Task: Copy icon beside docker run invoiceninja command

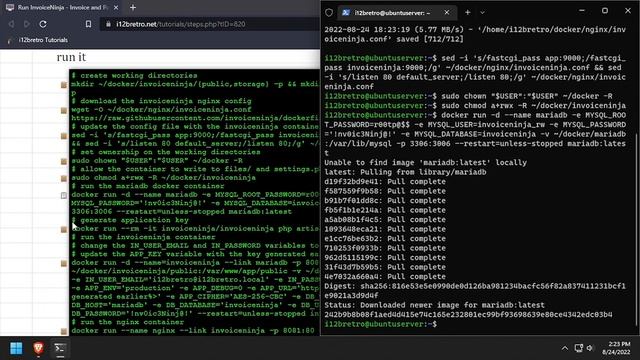Action: (64, 263)
